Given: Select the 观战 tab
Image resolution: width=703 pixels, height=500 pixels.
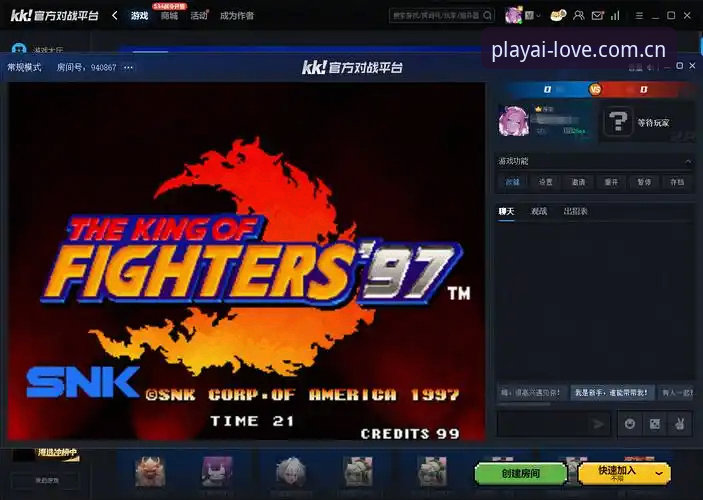Looking at the screenshot, I should 538,211.
